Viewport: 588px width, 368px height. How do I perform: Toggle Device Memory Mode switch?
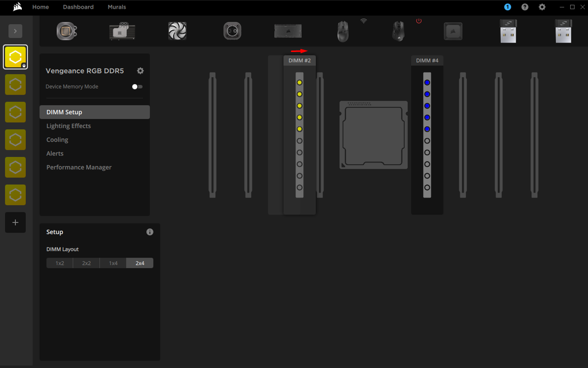coord(137,87)
